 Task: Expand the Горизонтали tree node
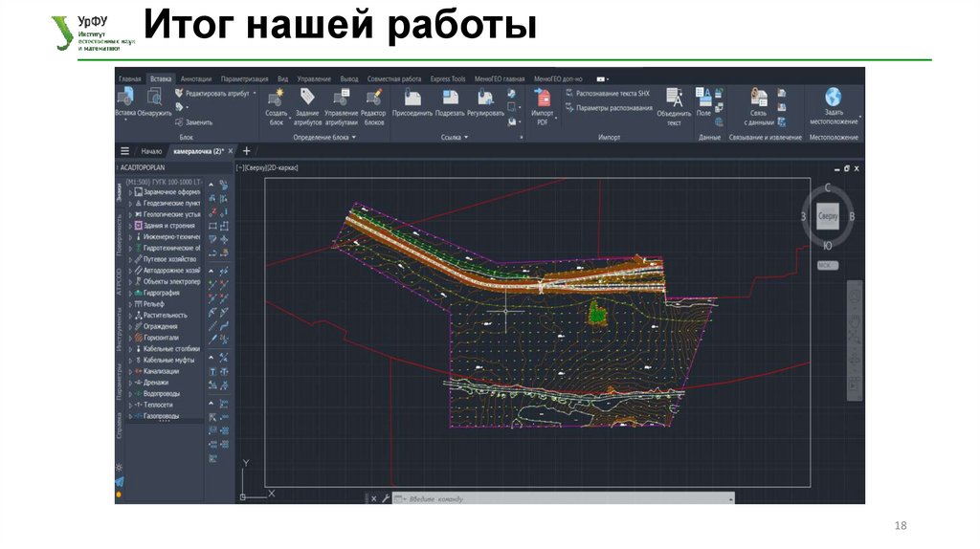pyautogui.click(x=130, y=338)
